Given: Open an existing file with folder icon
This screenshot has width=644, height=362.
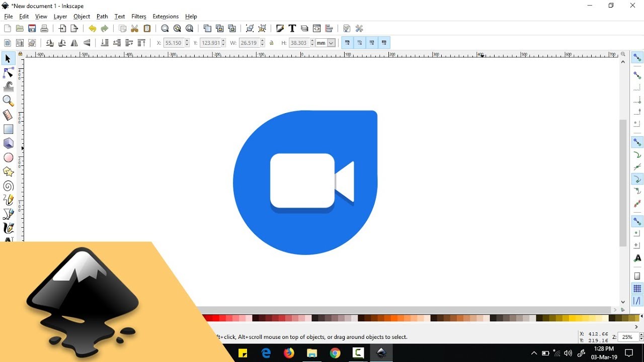Looking at the screenshot, I should click(x=20, y=29).
